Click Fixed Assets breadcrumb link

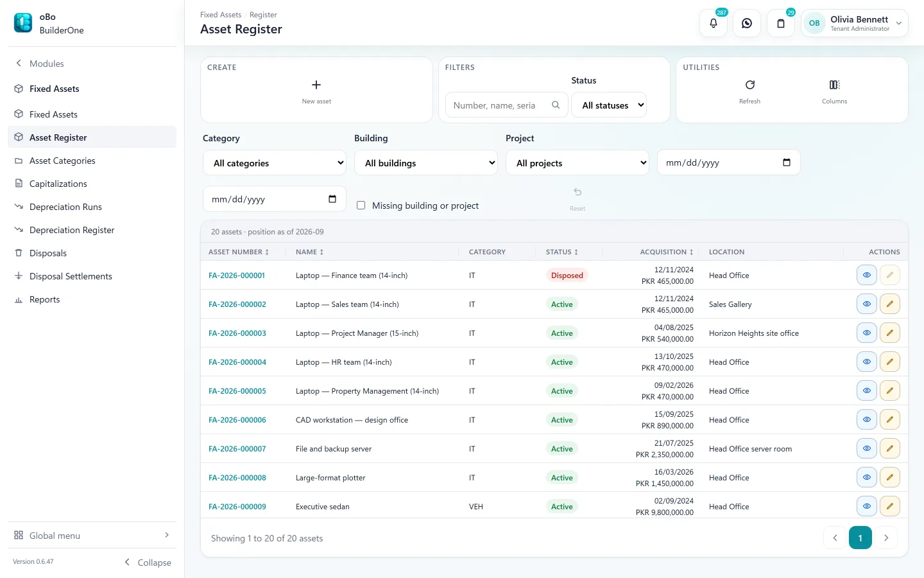pos(221,15)
